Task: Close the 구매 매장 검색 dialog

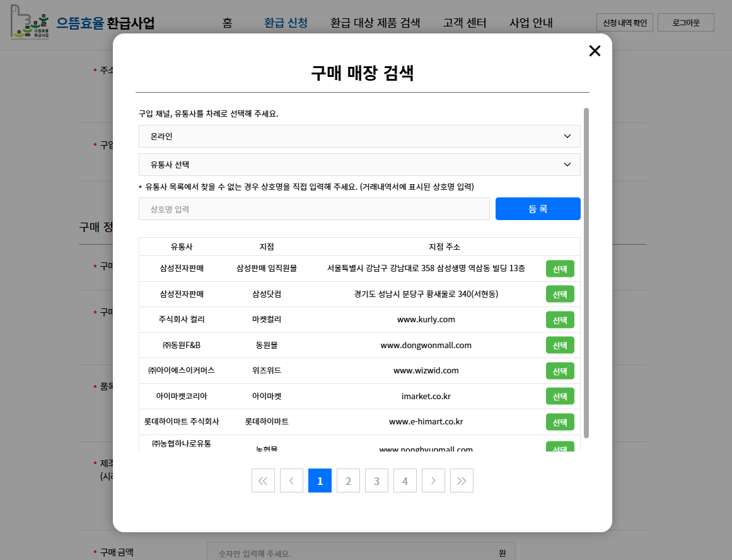Action: pyautogui.click(x=595, y=51)
